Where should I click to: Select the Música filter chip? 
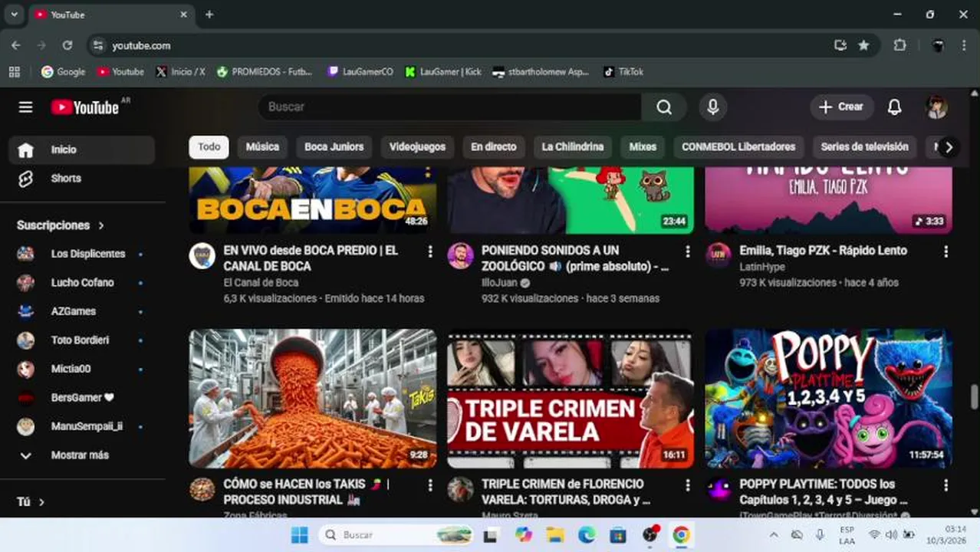point(262,147)
